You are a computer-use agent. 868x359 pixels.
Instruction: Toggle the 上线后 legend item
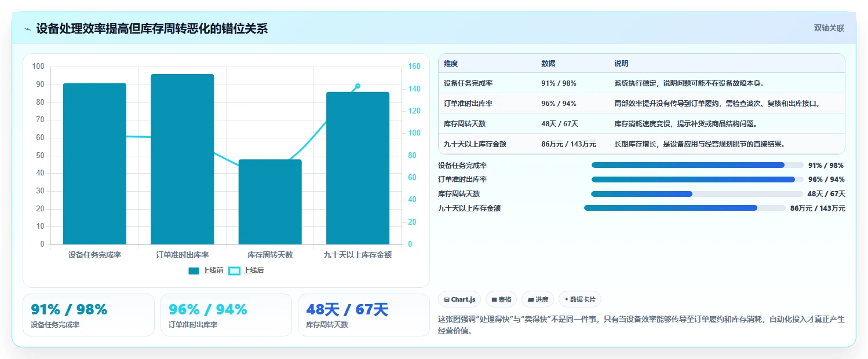(x=246, y=270)
